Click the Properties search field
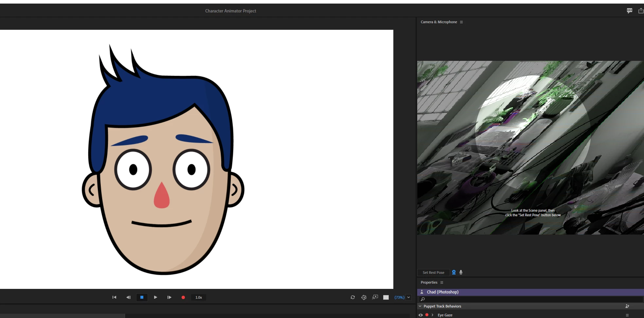The image size is (644, 318). (x=530, y=299)
